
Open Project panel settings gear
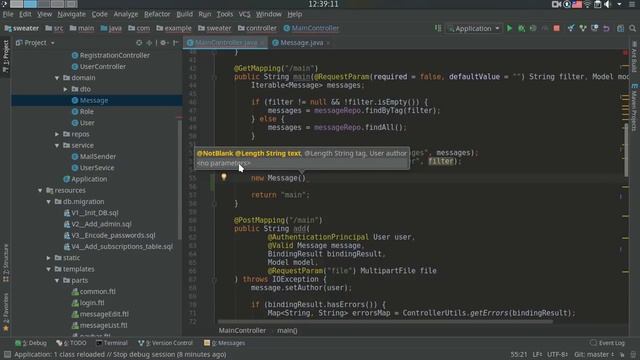tap(163, 42)
